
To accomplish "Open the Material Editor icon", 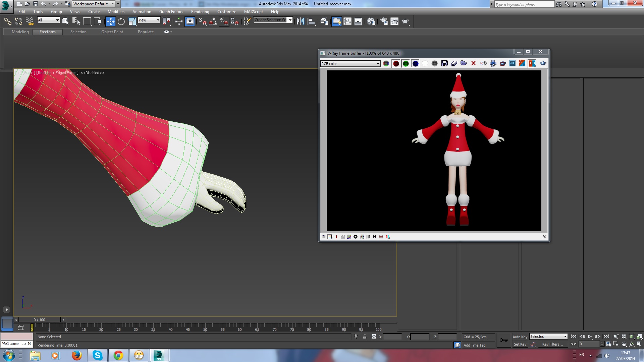I will point(371,21).
